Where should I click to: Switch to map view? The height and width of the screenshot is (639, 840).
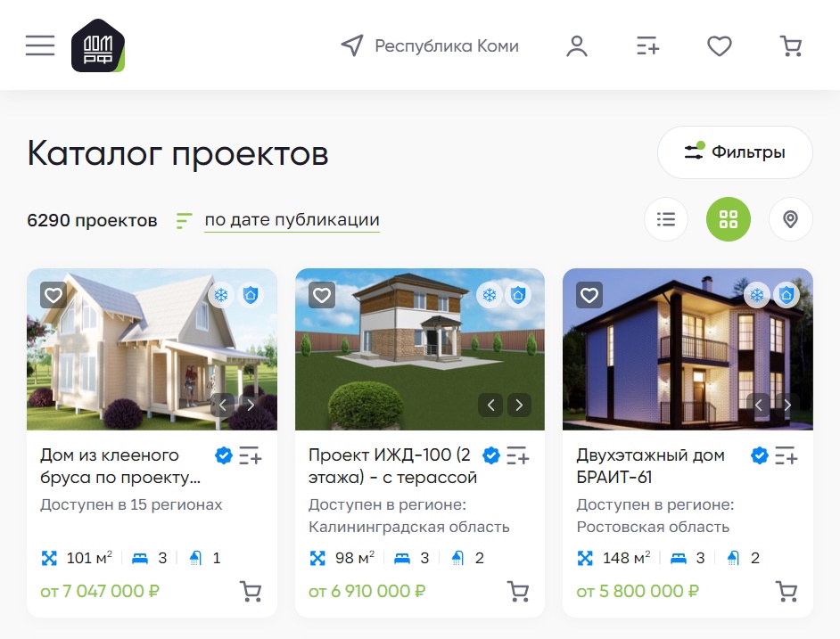click(x=790, y=219)
